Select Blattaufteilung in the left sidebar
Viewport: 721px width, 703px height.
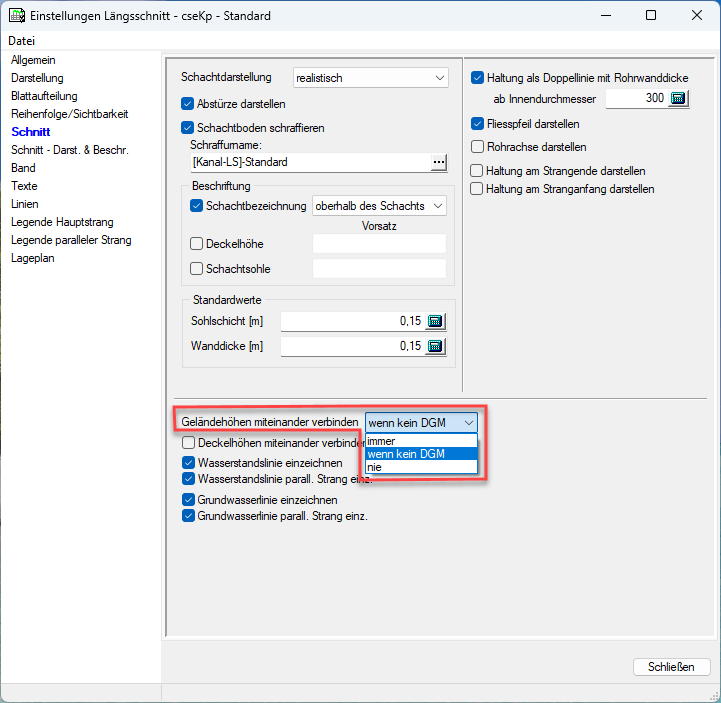[x=43, y=96]
